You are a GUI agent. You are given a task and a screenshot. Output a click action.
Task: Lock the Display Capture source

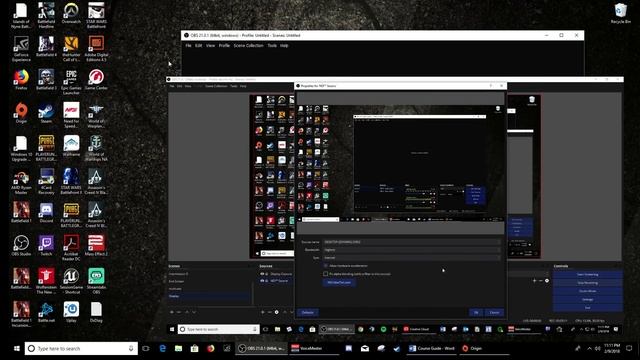[x=267, y=274]
